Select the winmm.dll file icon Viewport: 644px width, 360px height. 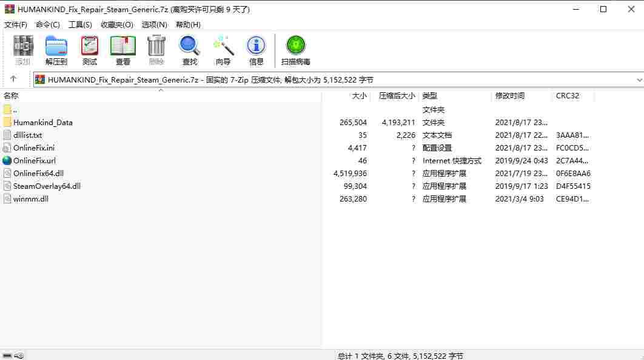(x=7, y=199)
